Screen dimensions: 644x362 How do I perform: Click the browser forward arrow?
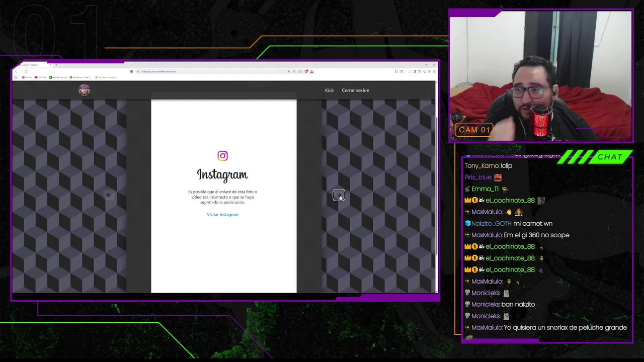(x=21, y=71)
